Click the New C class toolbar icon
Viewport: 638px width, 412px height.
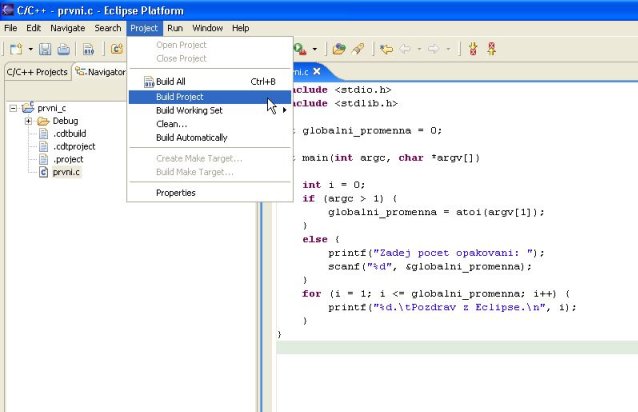point(117,49)
